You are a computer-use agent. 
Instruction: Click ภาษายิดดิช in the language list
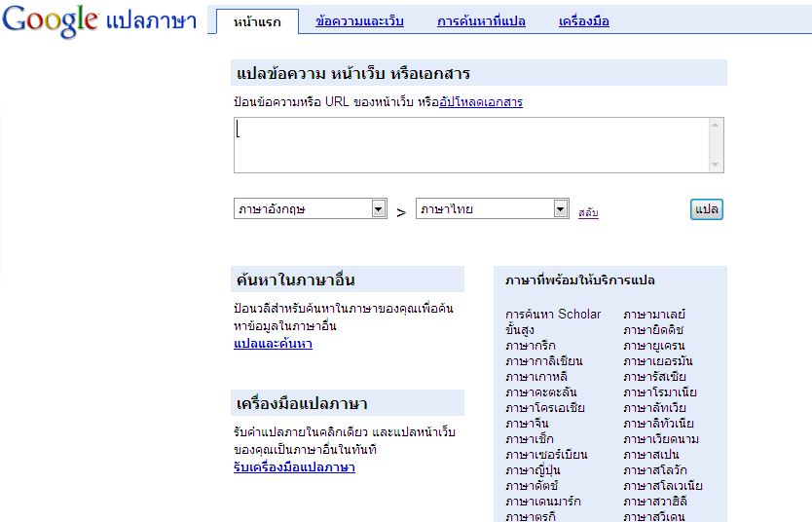click(653, 330)
